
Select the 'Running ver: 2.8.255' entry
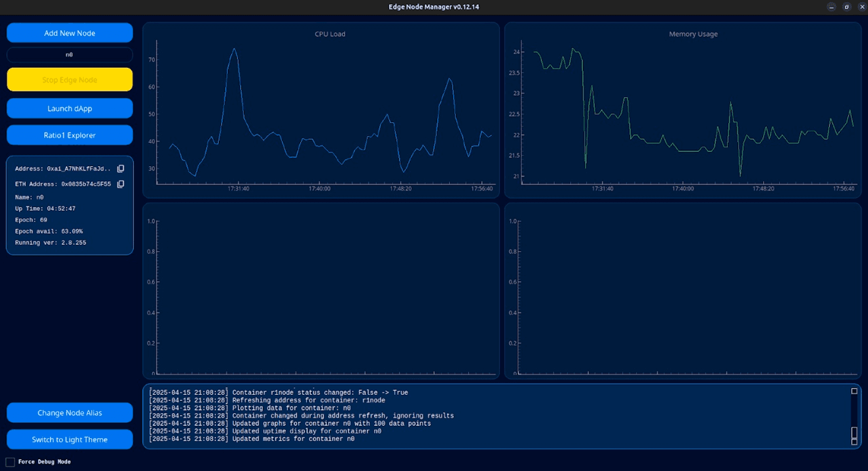(50, 243)
